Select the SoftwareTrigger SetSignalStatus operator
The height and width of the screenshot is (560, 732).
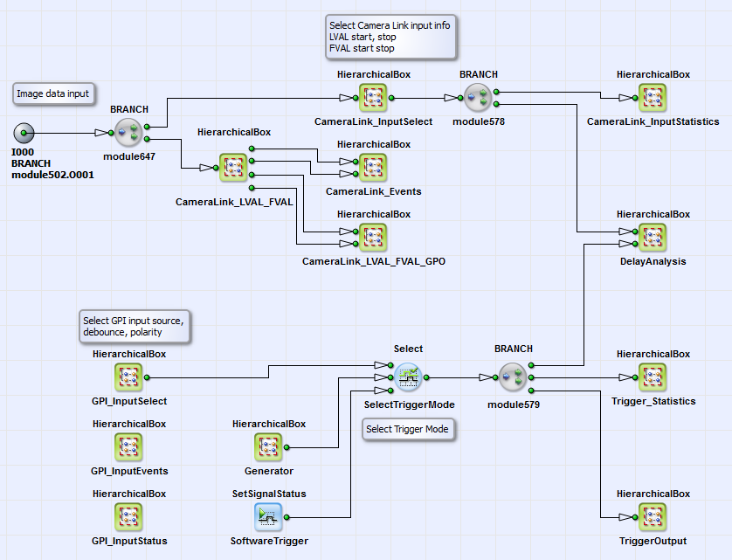pyautogui.click(x=268, y=516)
